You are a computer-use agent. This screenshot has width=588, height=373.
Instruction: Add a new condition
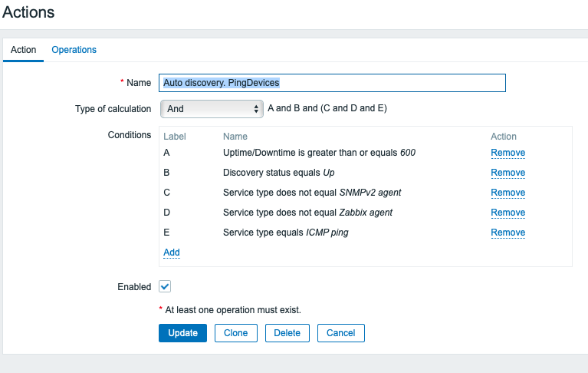172,253
